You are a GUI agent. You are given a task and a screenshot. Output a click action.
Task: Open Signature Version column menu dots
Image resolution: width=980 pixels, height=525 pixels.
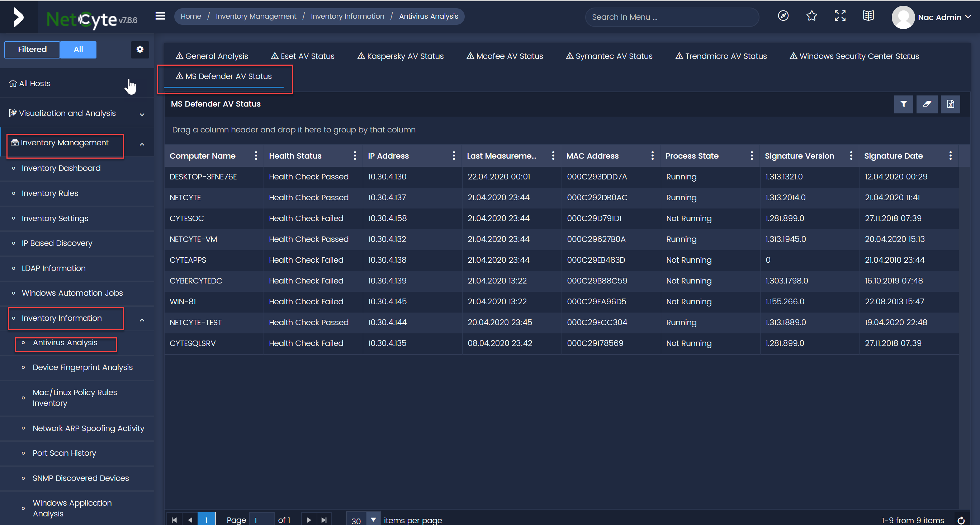(x=851, y=156)
